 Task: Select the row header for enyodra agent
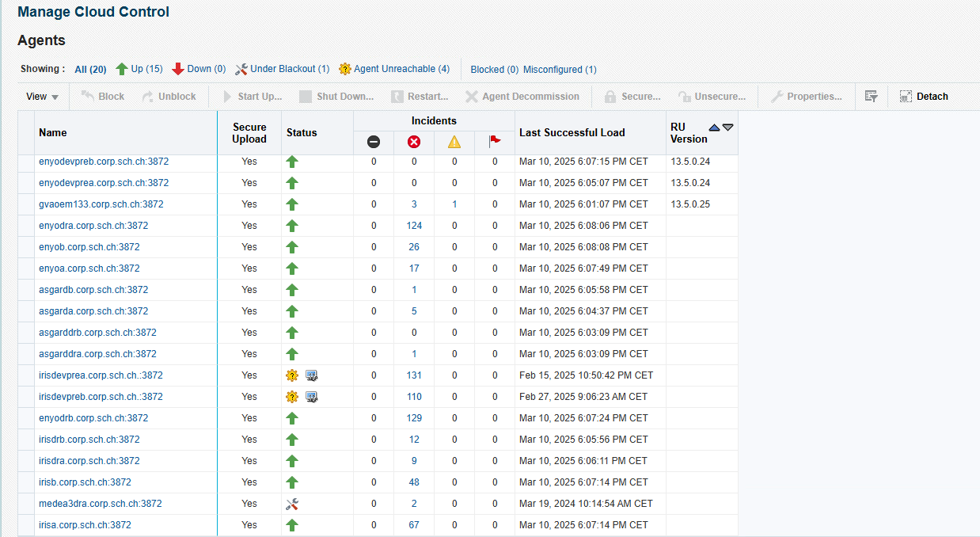26,226
